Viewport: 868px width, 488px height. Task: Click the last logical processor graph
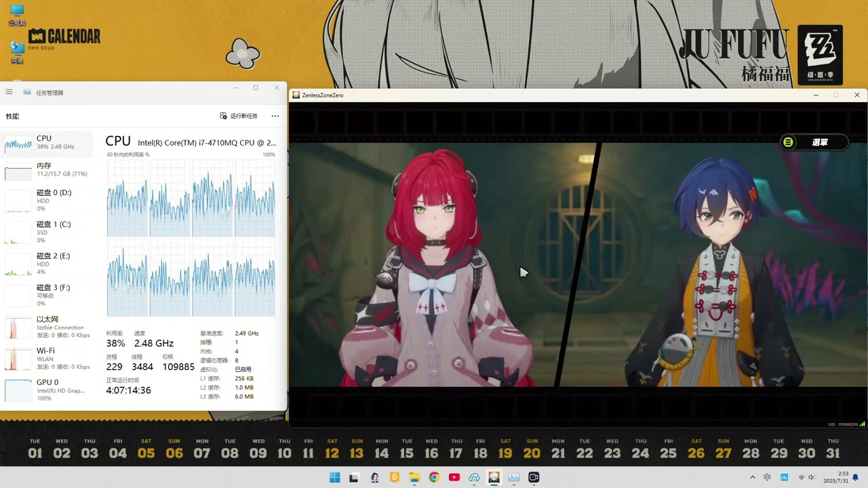tap(255, 277)
